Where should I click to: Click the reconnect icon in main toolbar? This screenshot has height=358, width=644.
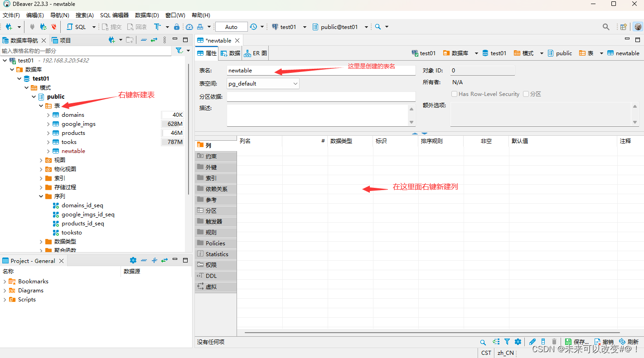click(43, 27)
